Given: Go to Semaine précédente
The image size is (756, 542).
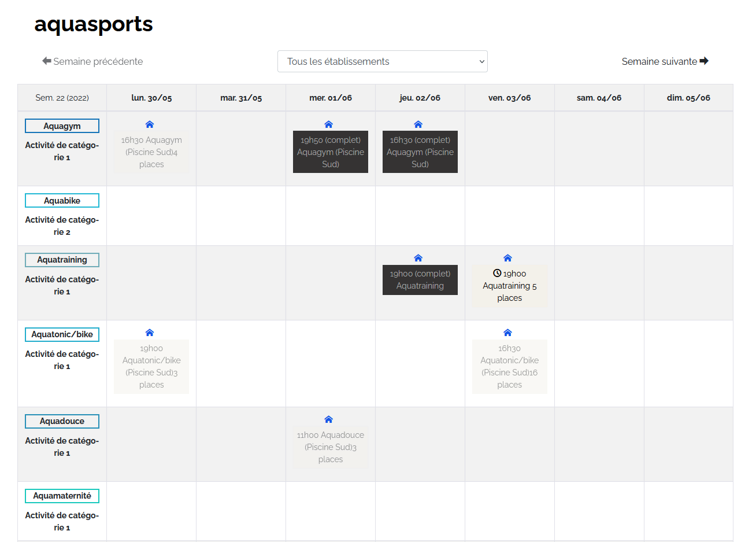Looking at the screenshot, I should [92, 61].
